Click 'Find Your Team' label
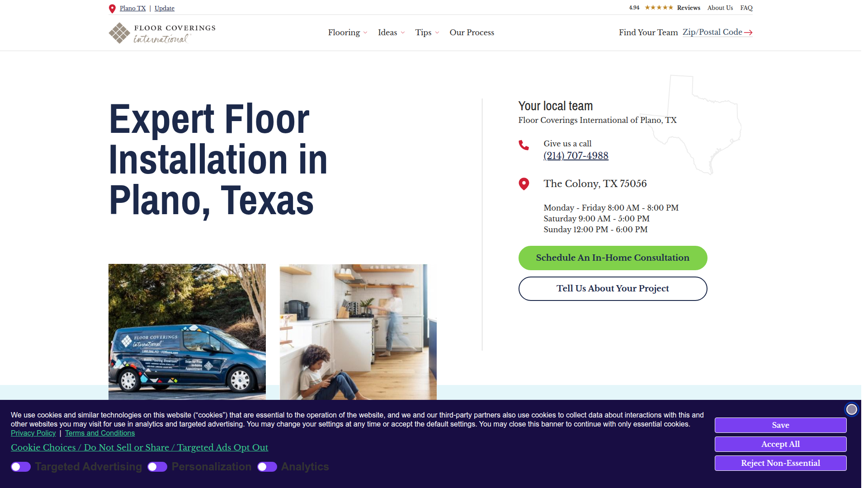The image size is (868, 488). pos(648,33)
